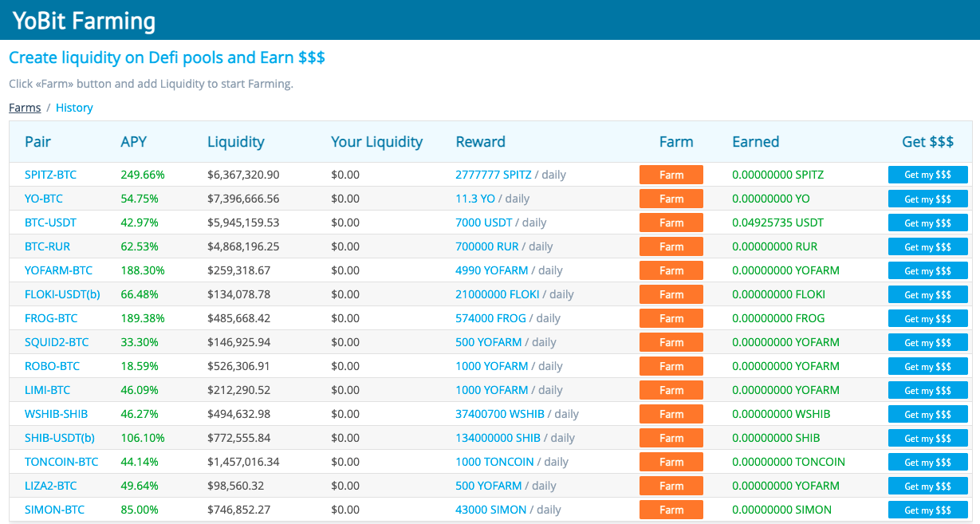Viewport: 980px width, 524px height.
Task: Click Farm in the FLOKI-USDT(b) row
Action: coord(671,294)
